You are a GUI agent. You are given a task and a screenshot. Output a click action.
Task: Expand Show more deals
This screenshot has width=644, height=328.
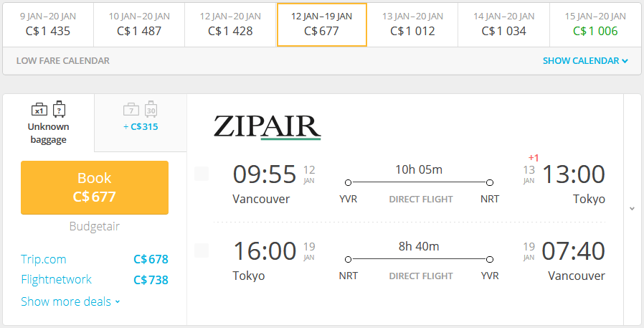70,301
